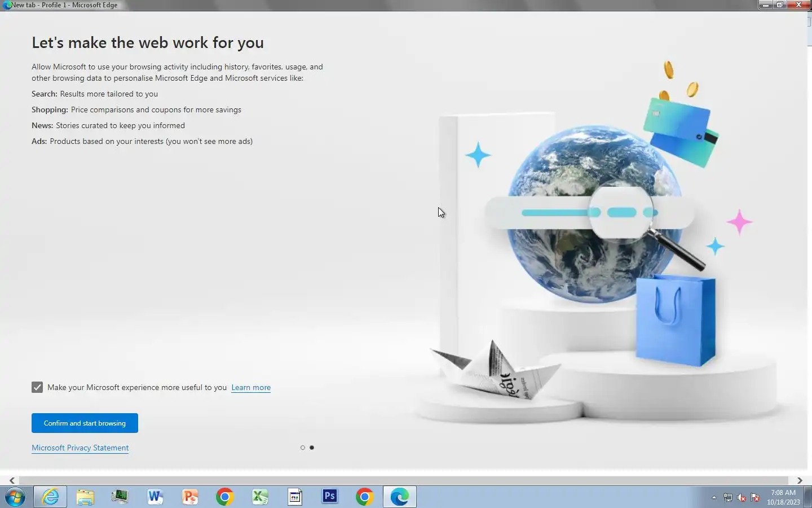
Task: Minimize the Microsoft Edge window
Action: (x=765, y=5)
